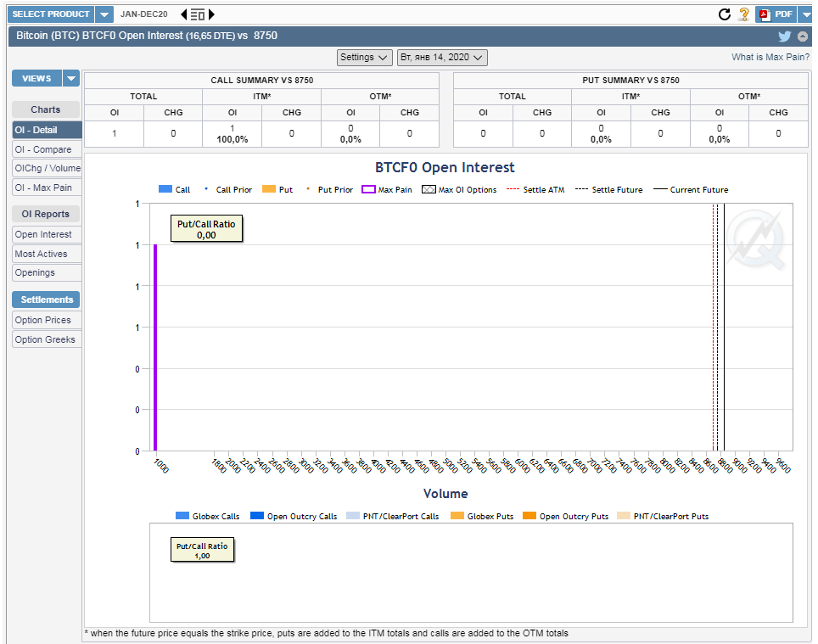Click the PUT SUMMARY VS 8750 header

coord(630,81)
